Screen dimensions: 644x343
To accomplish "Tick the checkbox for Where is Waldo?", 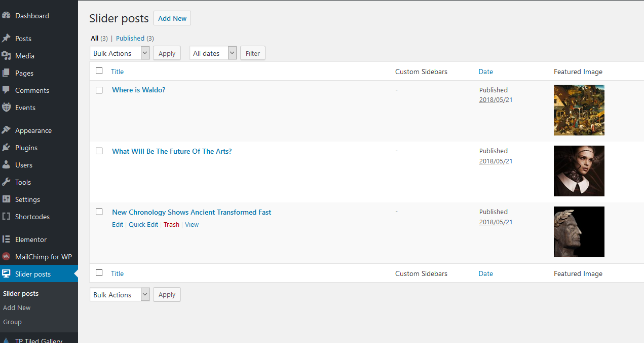I will (99, 90).
